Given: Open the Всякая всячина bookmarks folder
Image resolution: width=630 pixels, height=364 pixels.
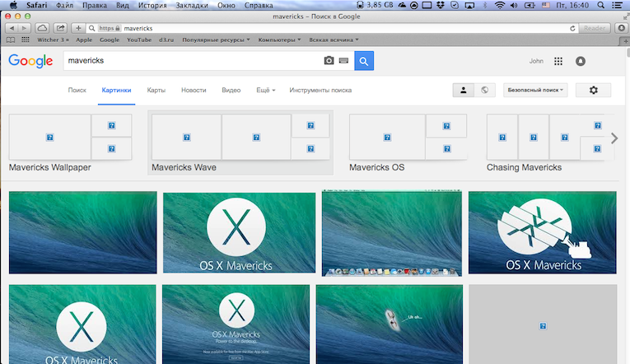Looking at the screenshot, I should [x=334, y=40].
